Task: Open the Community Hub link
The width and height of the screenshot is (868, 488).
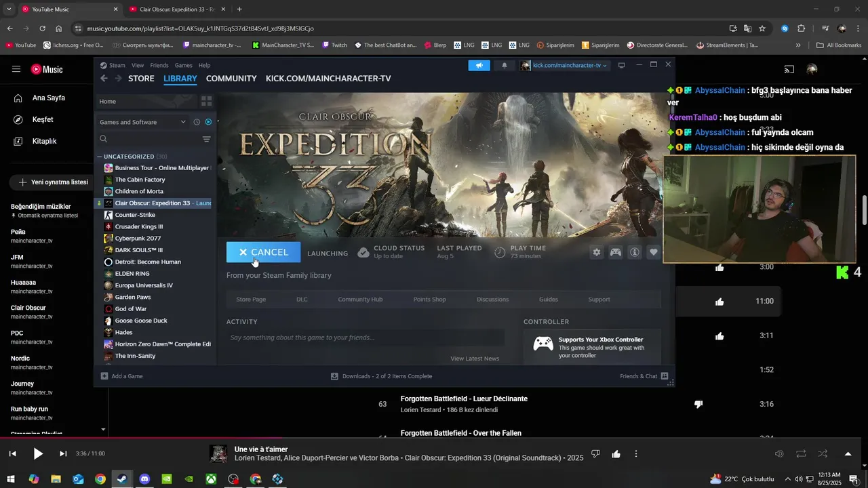Action: (x=360, y=300)
